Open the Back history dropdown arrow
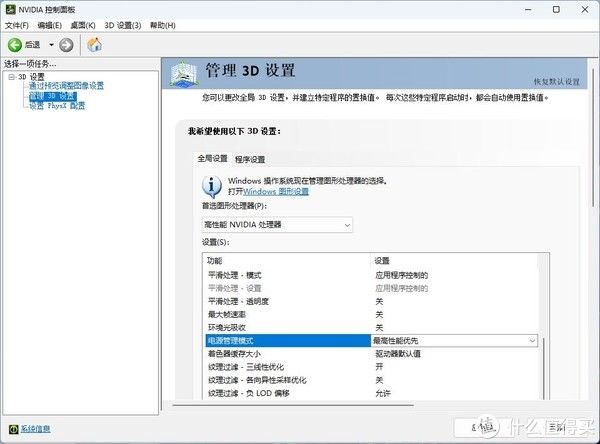The image size is (600, 444). 51,45
